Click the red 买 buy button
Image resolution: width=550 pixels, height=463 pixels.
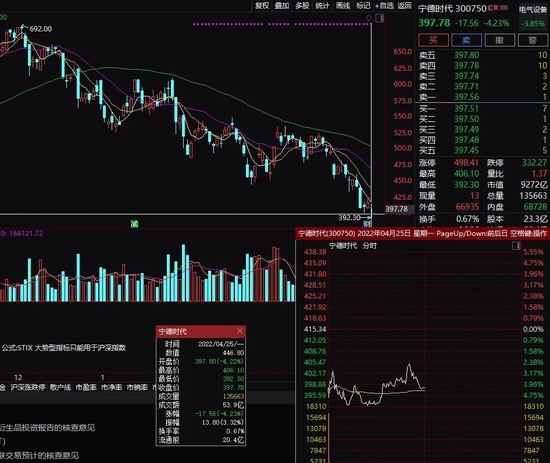(433, 40)
